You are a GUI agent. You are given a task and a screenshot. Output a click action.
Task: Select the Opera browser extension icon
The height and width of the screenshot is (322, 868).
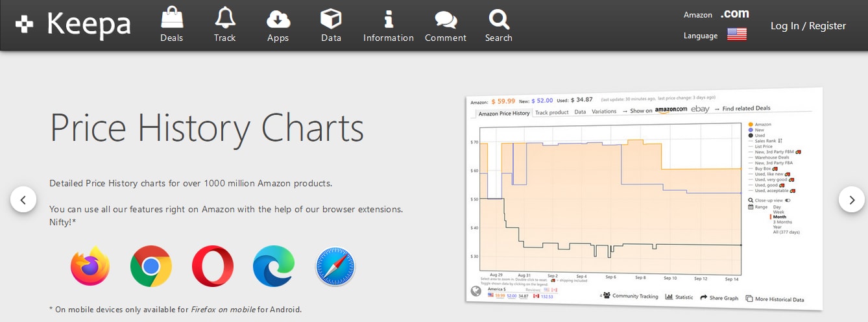pyautogui.click(x=212, y=266)
